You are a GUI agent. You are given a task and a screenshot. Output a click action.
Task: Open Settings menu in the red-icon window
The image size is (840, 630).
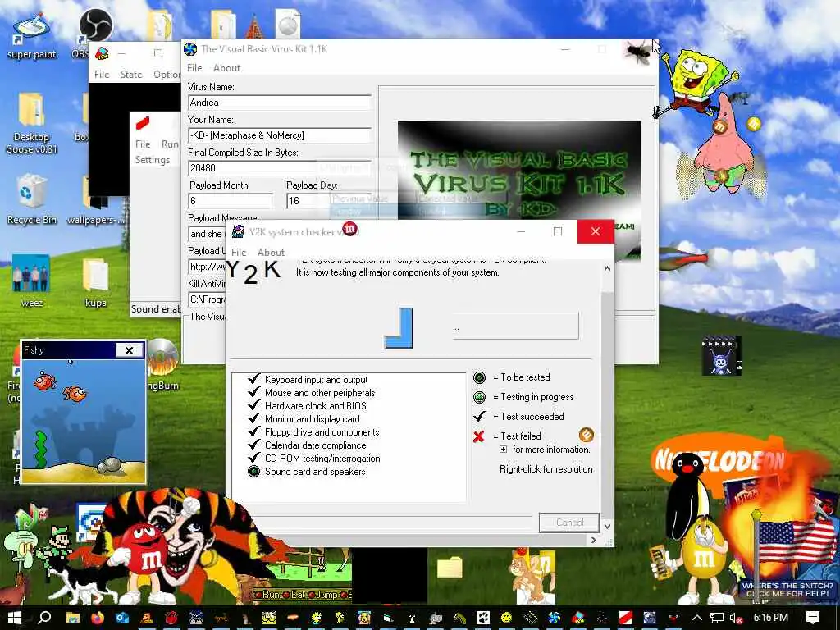click(x=152, y=160)
